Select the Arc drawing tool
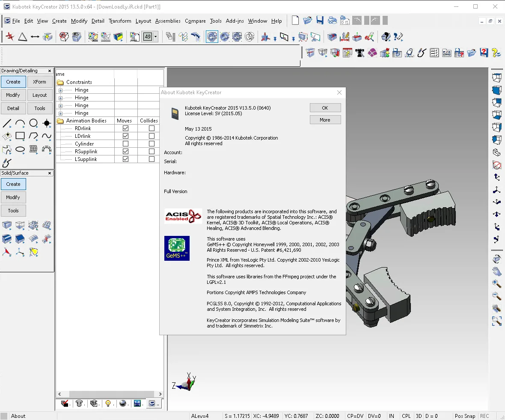 (20, 123)
